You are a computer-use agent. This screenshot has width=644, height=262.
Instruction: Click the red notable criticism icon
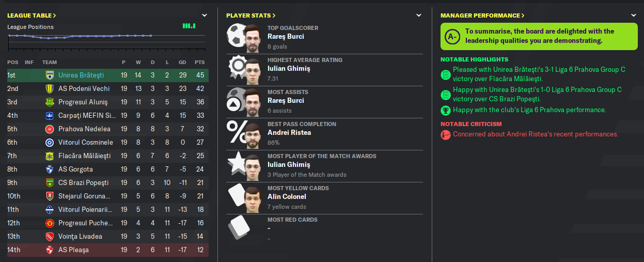click(x=445, y=134)
